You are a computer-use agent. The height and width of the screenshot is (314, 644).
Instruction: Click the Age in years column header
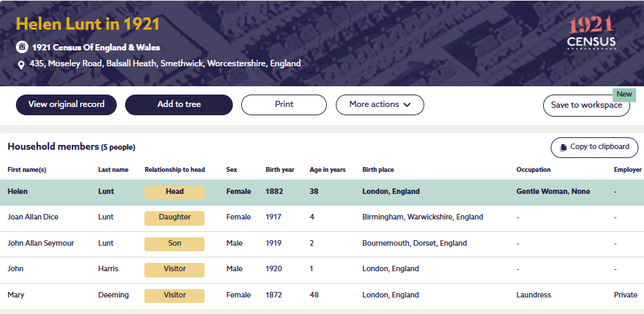click(328, 170)
